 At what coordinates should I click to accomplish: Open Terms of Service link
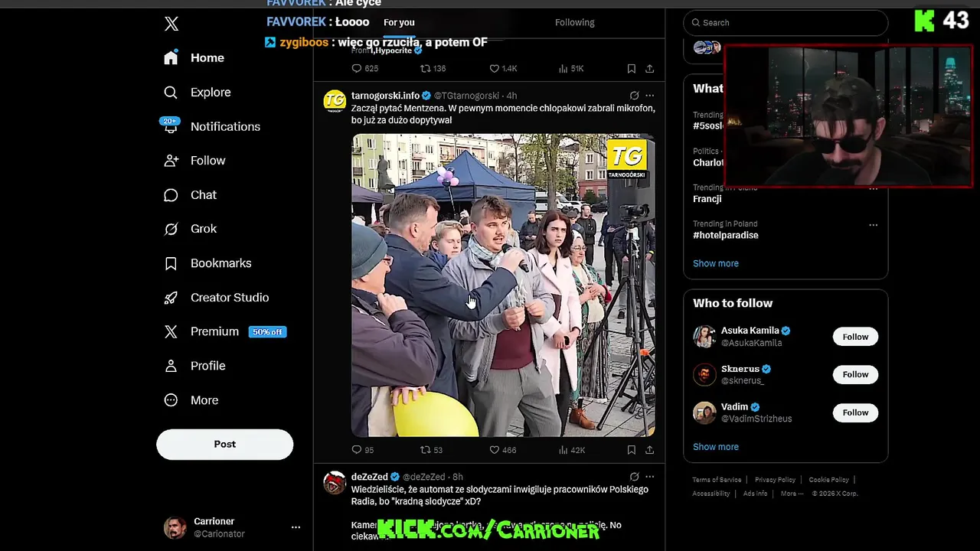(717, 480)
